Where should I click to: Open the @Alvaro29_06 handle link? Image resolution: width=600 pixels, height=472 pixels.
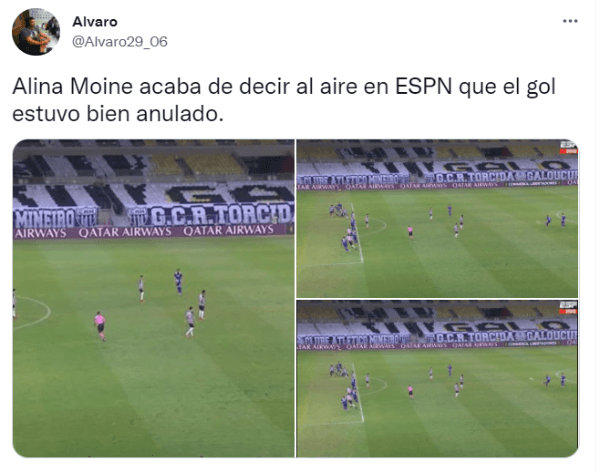coord(120,41)
